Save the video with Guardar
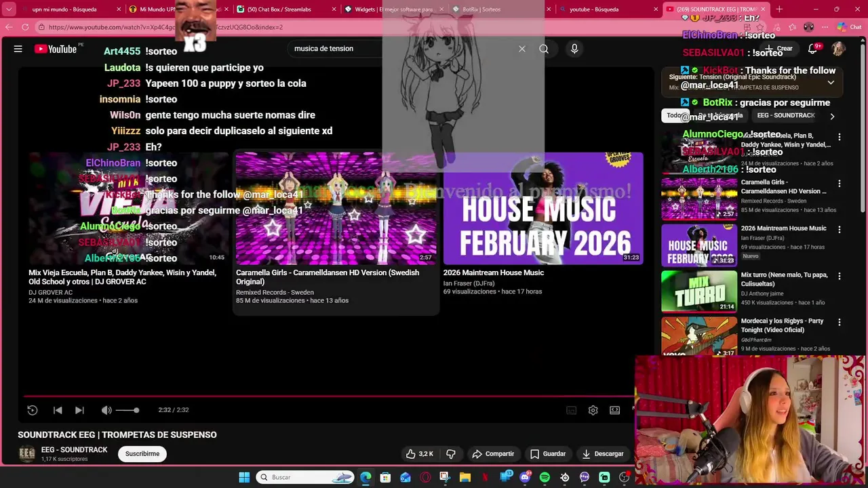 [548, 454]
